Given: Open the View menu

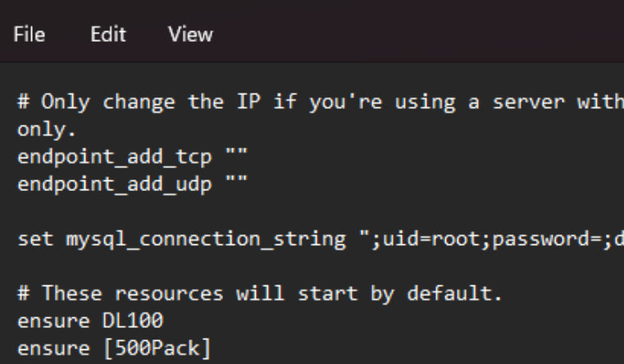Looking at the screenshot, I should (190, 34).
